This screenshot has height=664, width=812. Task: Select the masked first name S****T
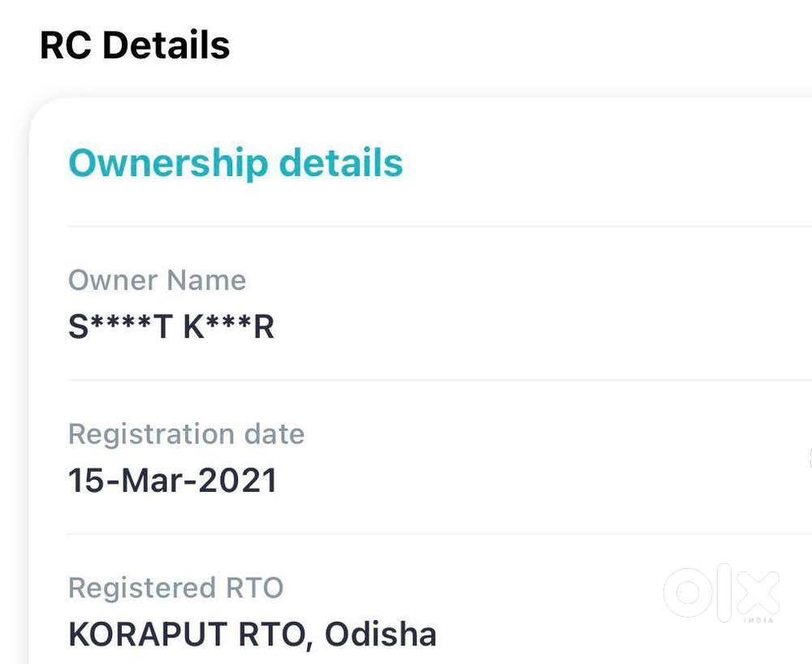point(120,326)
